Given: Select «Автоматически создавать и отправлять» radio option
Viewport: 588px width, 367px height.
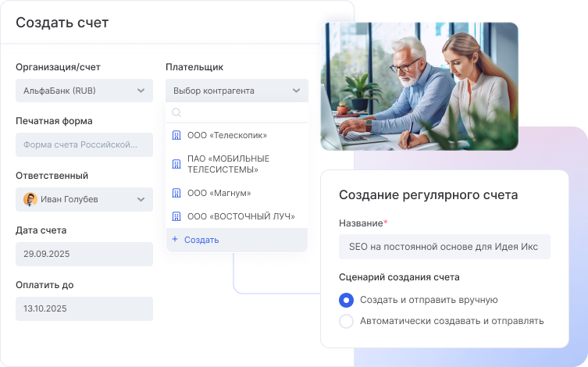Looking at the screenshot, I should point(346,321).
